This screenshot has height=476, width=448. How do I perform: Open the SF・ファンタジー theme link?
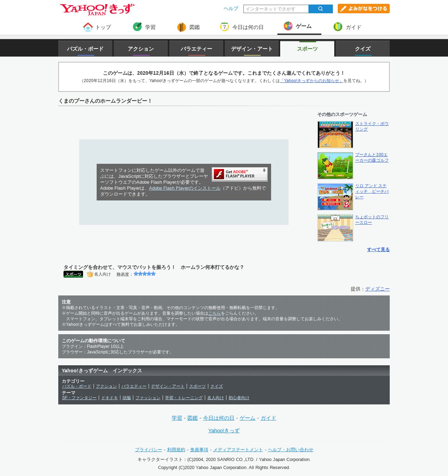click(x=79, y=398)
